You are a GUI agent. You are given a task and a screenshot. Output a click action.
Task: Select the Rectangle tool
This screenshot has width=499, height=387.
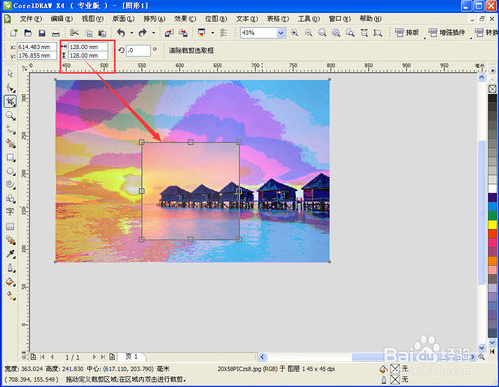click(10, 157)
